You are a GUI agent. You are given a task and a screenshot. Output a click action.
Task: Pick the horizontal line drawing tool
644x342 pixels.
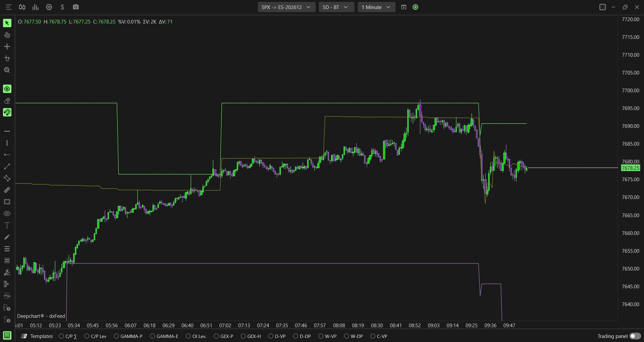click(7, 131)
